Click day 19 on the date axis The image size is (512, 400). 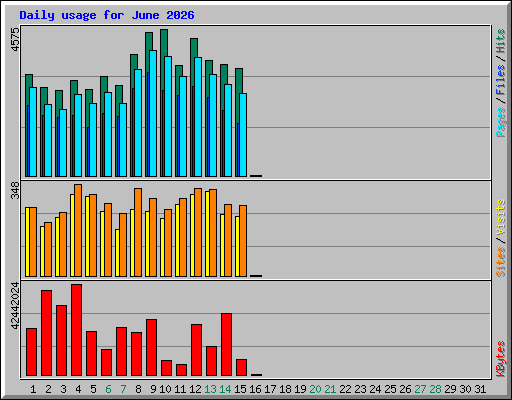(x=300, y=389)
